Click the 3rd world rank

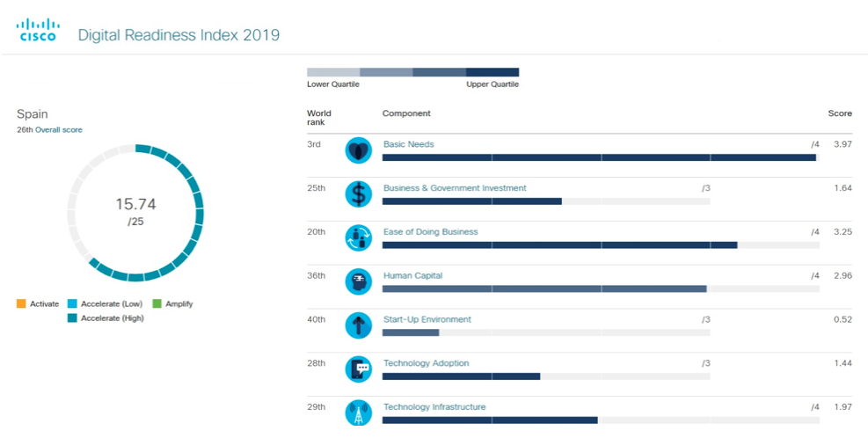point(314,144)
